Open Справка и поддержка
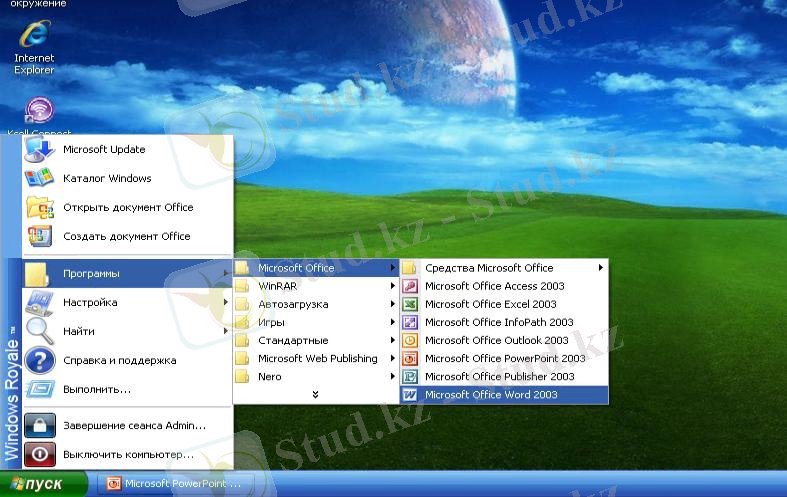This screenshot has height=497, width=787. tap(128, 360)
